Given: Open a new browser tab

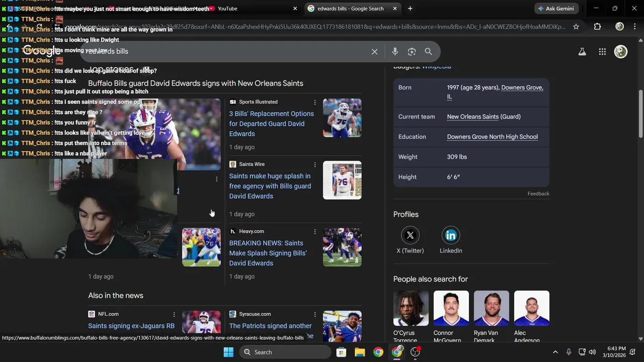Looking at the screenshot, I should coord(410,9).
